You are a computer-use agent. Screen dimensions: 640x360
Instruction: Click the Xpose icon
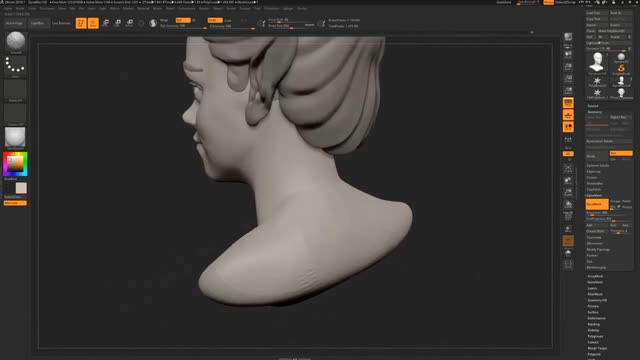pos(568,265)
